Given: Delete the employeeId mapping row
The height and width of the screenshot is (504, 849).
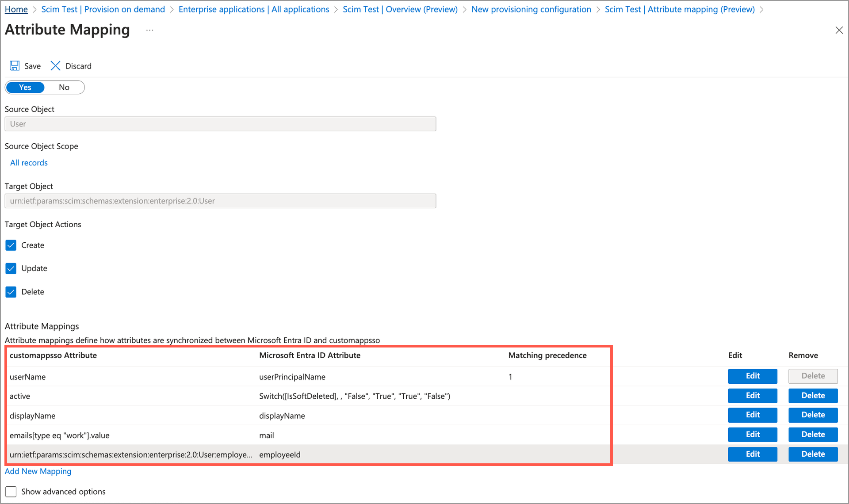Looking at the screenshot, I should [813, 454].
